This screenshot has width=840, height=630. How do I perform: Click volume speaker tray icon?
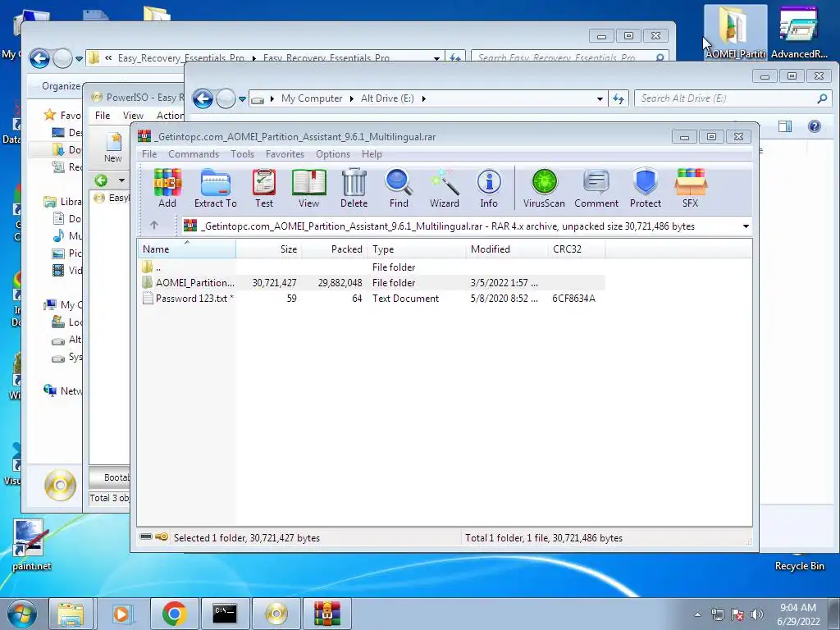(x=756, y=614)
